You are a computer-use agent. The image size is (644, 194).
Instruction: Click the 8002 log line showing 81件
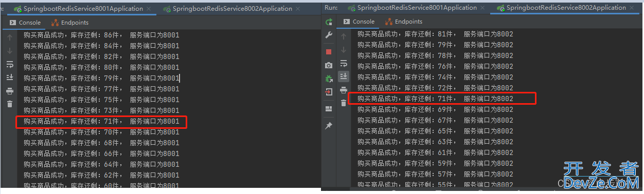(435, 34)
